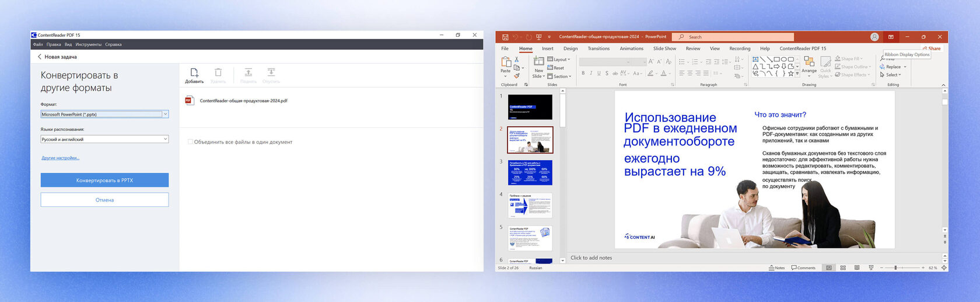Image resolution: width=980 pixels, height=302 pixels.
Task: Open the Файл menu in ContentReader
Action: [38, 44]
